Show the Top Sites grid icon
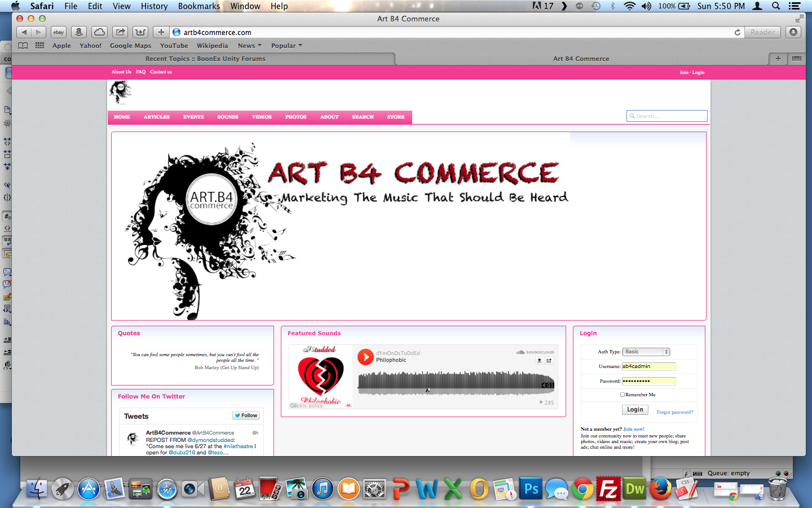The height and width of the screenshot is (508, 812). click(x=39, y=46)
